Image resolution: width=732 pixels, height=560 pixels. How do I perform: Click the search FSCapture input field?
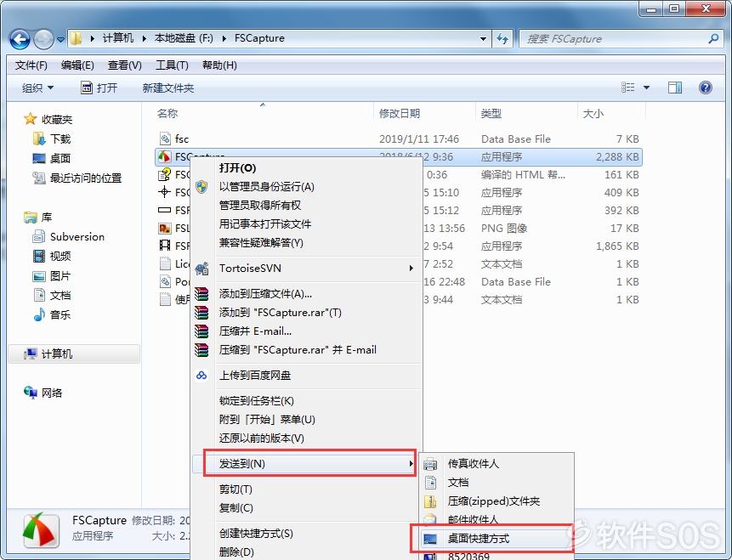click(x=611, y=39)
